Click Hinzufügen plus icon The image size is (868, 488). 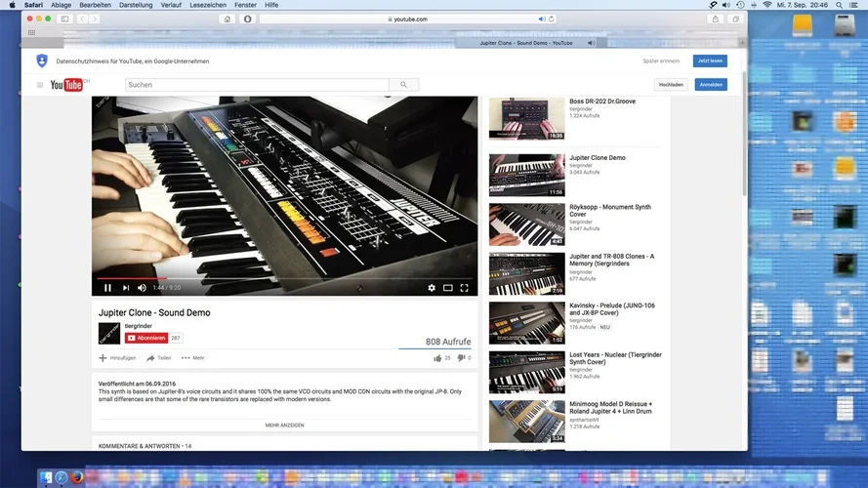[x=103, y=358]
